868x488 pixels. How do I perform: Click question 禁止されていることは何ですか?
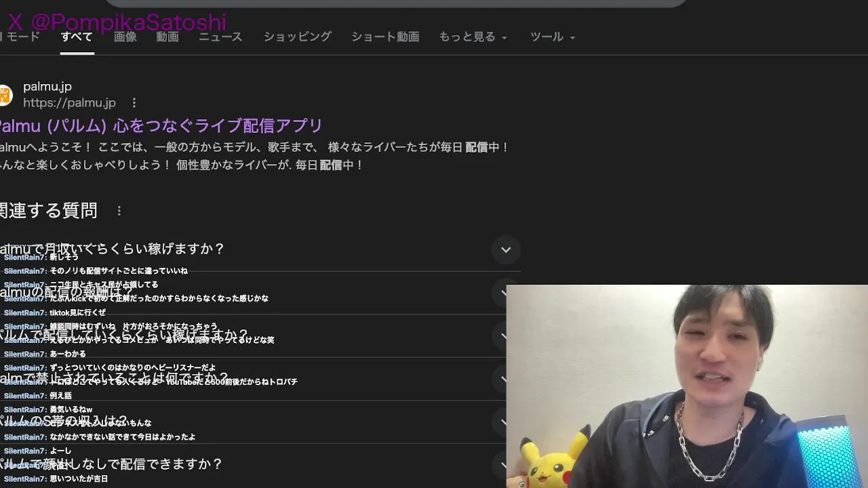(115, 378)
